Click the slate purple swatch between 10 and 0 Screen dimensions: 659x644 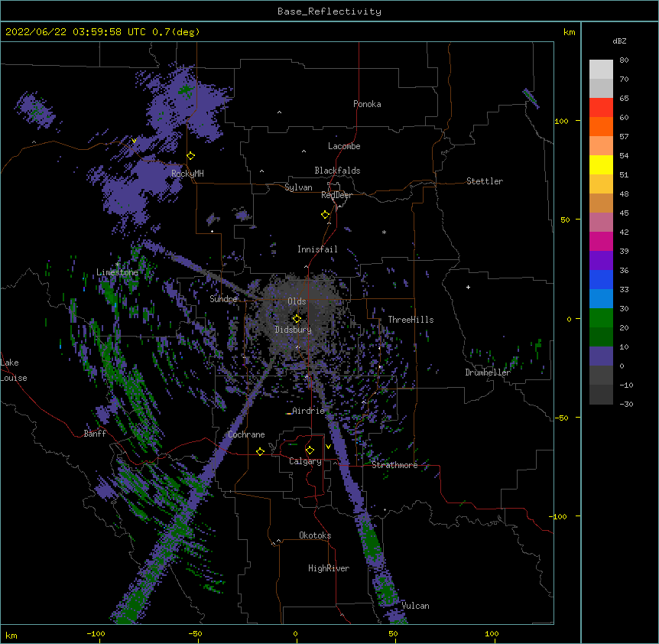coord(601,356)
